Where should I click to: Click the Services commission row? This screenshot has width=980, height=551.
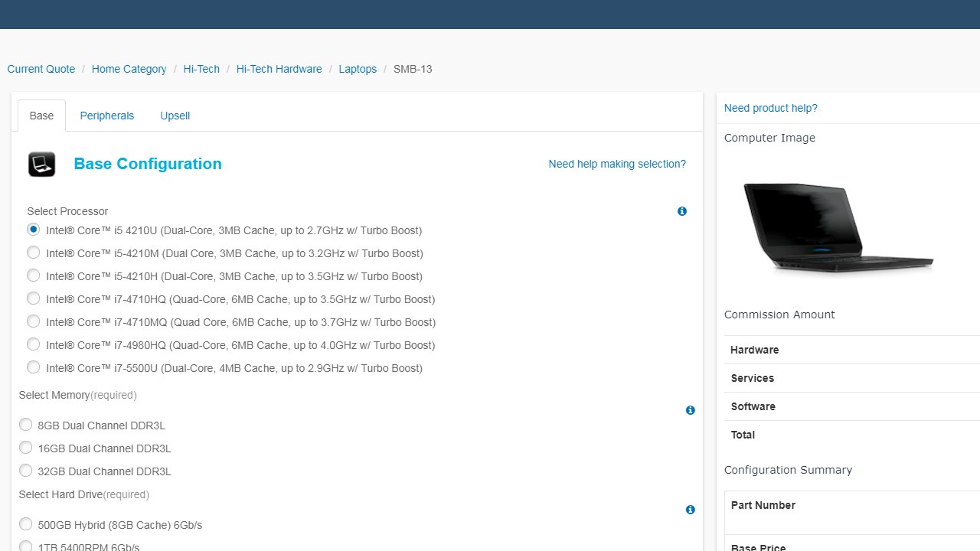tap(852, 378)
